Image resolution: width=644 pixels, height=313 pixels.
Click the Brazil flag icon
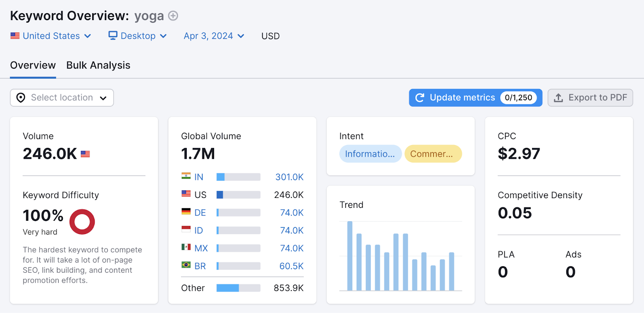pos(186,265)
